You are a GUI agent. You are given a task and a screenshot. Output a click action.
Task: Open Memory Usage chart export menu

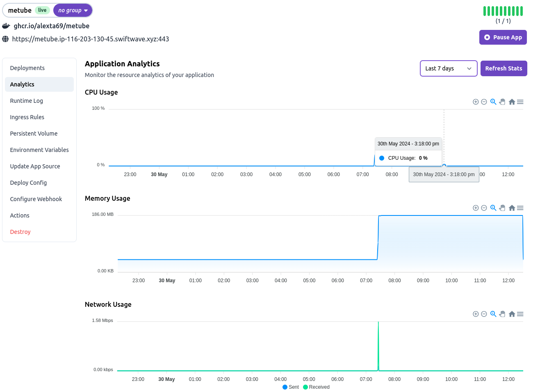[x=520, y=208]
